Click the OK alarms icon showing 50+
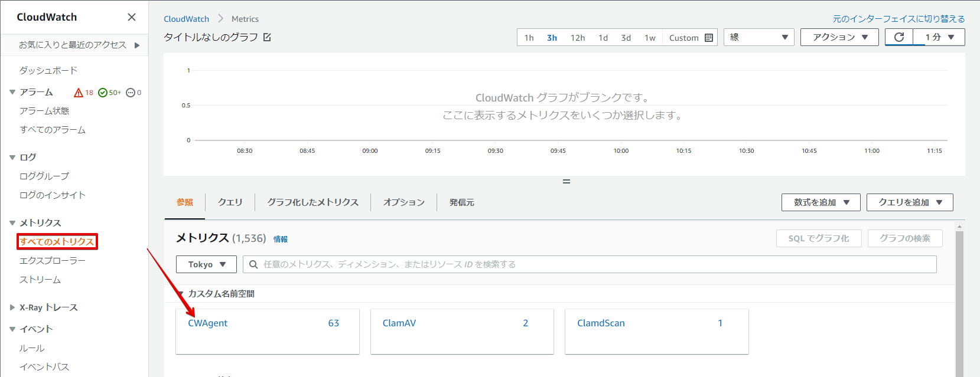The image size is (980, 377). point(103,93)
